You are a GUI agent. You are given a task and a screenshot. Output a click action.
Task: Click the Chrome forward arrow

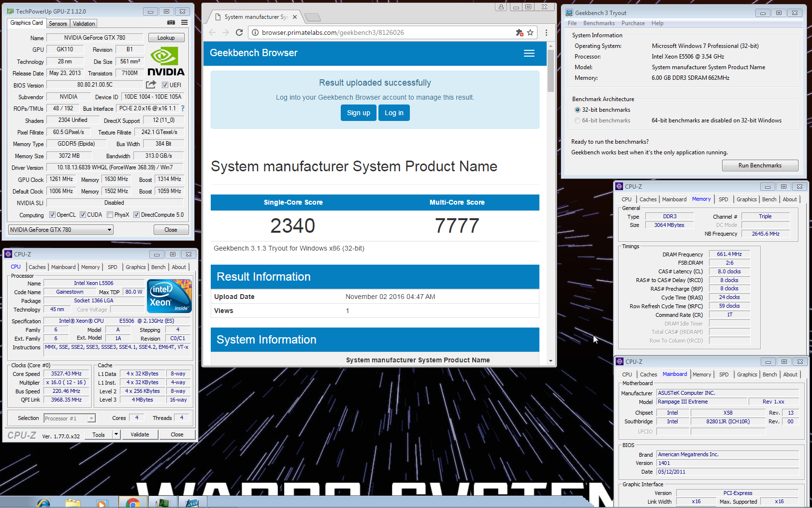[x=225, y=32]
